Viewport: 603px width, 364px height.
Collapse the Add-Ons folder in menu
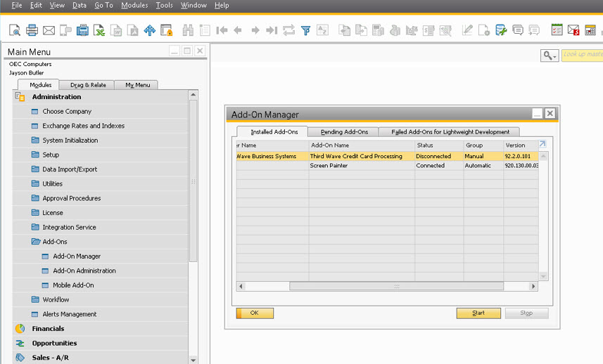[55, 242]
